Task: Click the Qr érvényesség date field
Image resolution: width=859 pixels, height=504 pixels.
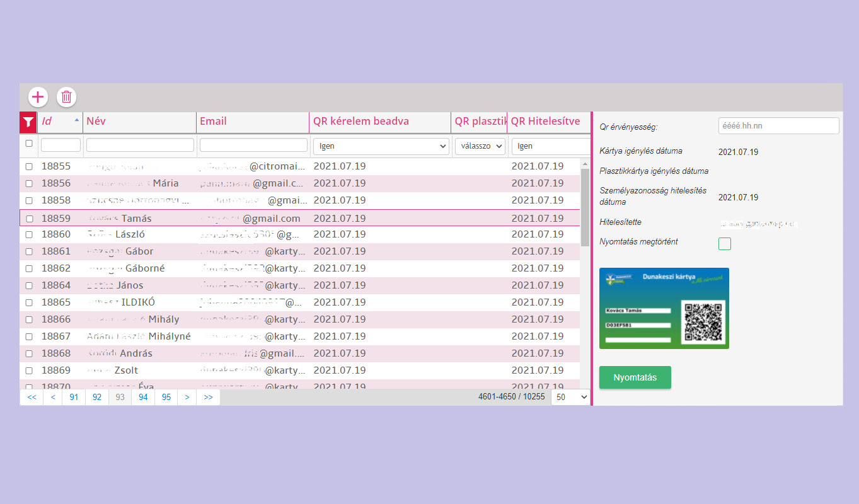Action: tap(778, 126)
